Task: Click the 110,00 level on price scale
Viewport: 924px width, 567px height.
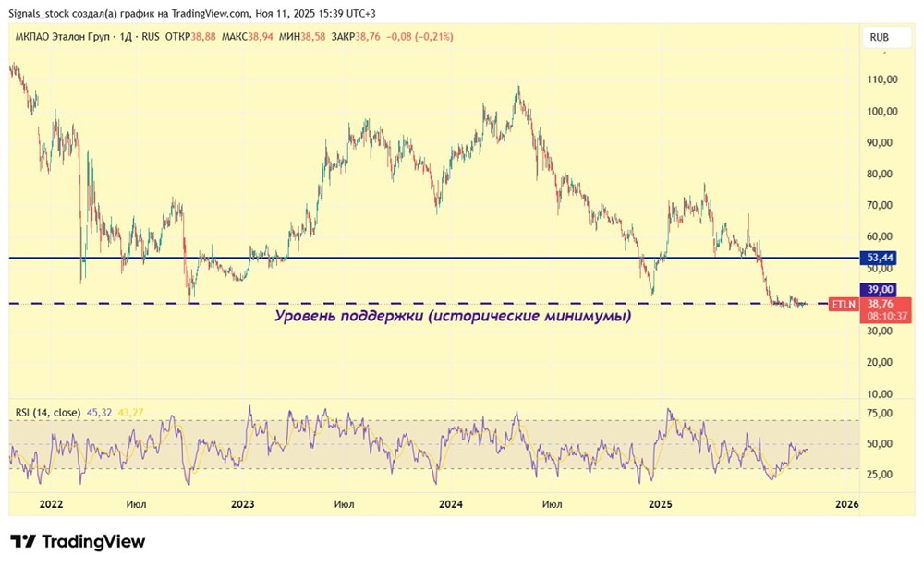Action: [879, 79]
